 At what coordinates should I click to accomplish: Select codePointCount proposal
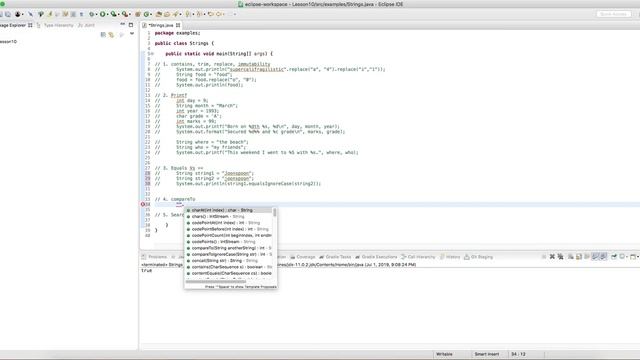tap(229, 236)
